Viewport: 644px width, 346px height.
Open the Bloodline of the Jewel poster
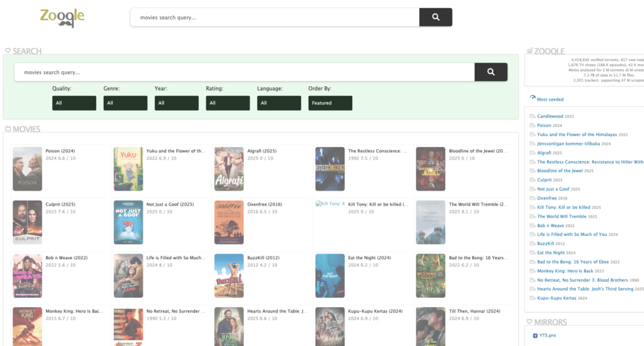[430, 169]
